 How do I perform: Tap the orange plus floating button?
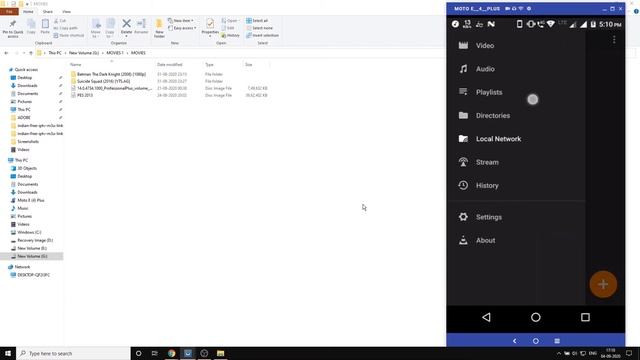click(603, 284)
